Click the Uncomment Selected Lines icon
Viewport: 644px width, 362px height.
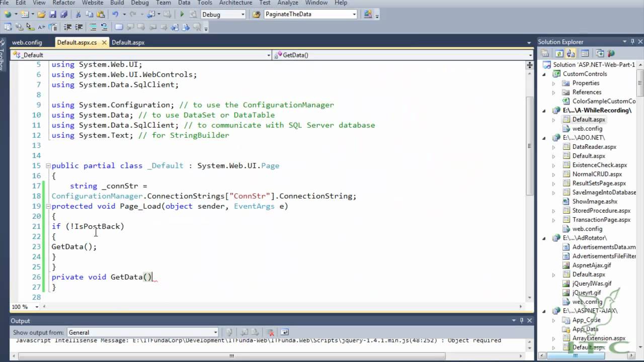coord(104,27)
